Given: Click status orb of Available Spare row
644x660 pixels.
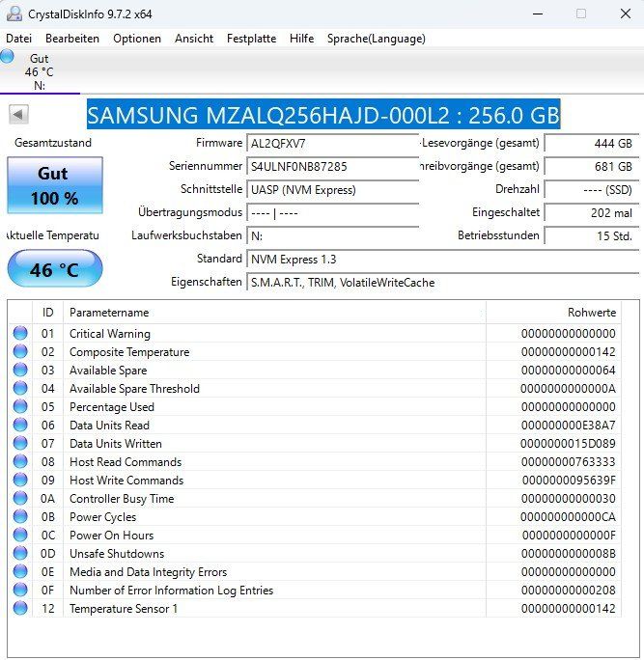Looking at the screenshot, I should (20, 370).
